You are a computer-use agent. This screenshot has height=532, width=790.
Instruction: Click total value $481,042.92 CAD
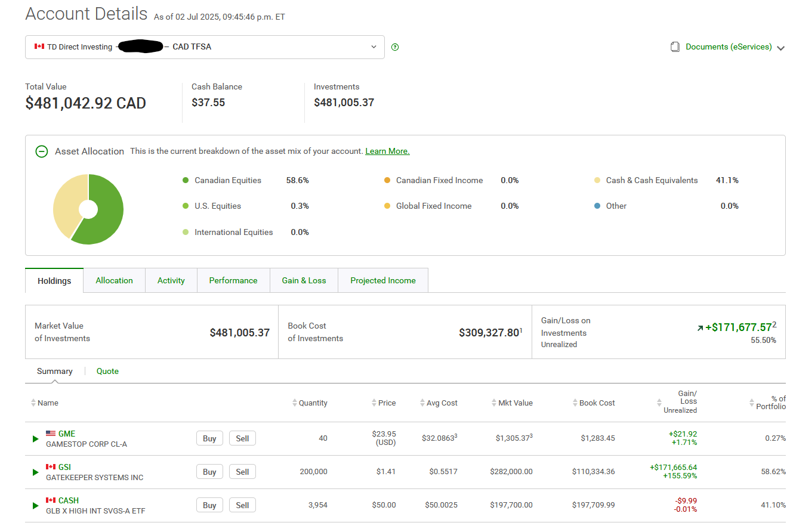pyautogui.click(x=85, y=103)
